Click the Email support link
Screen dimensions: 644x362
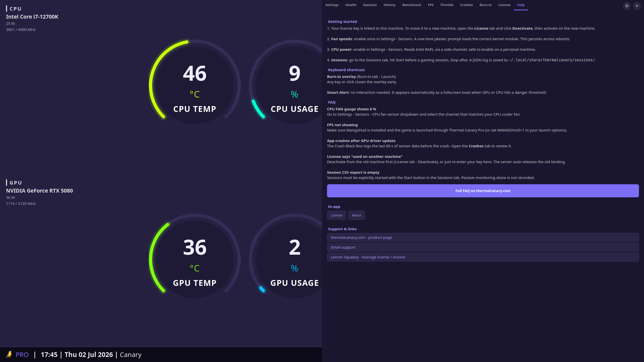483,247
